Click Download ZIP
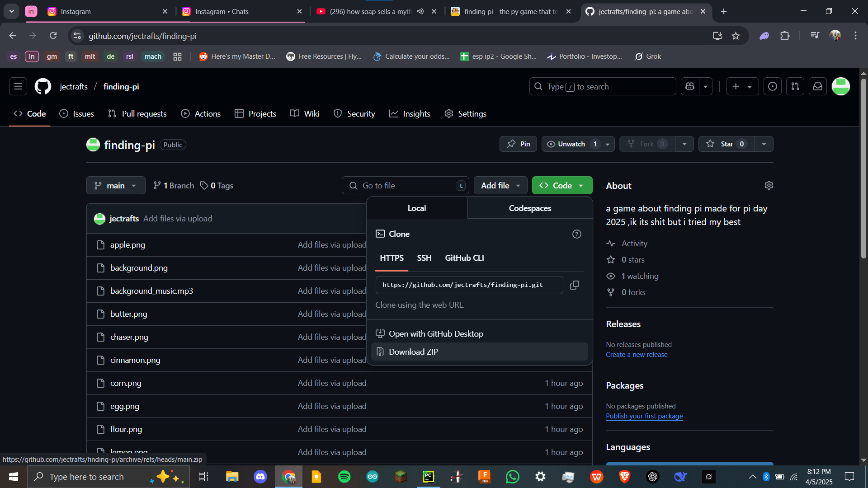Image resolution: width=868 pixels, height=488 pixels. pyautogui.click(x=480, y=352)
